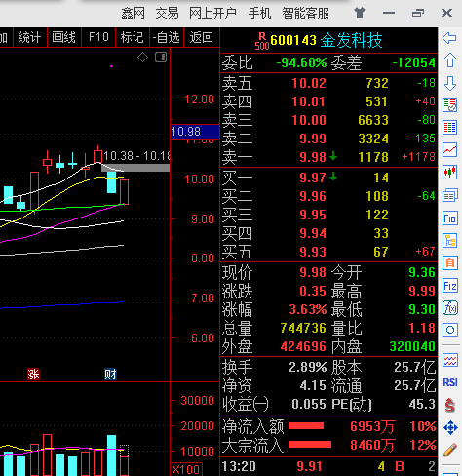Open the skin theme shirt icon
462x476 pixels.
(360, 13)
